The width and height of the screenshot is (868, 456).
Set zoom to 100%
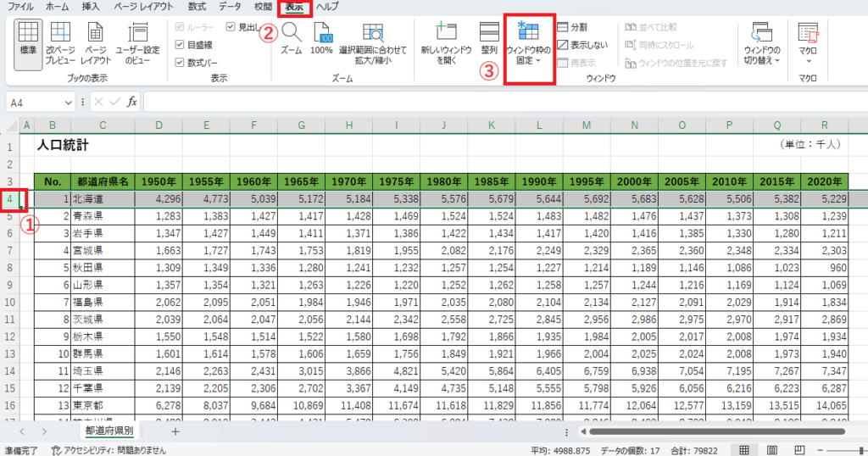(x=321, y=39)
